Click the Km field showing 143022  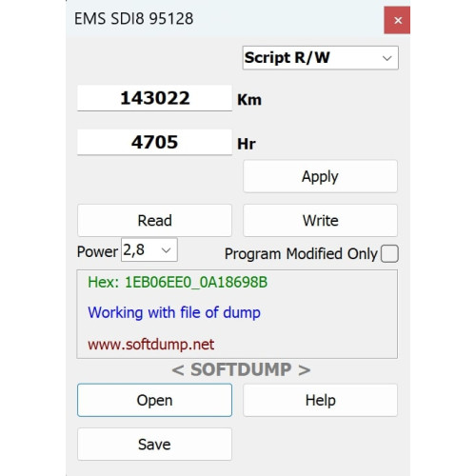(x=154, y=98)
